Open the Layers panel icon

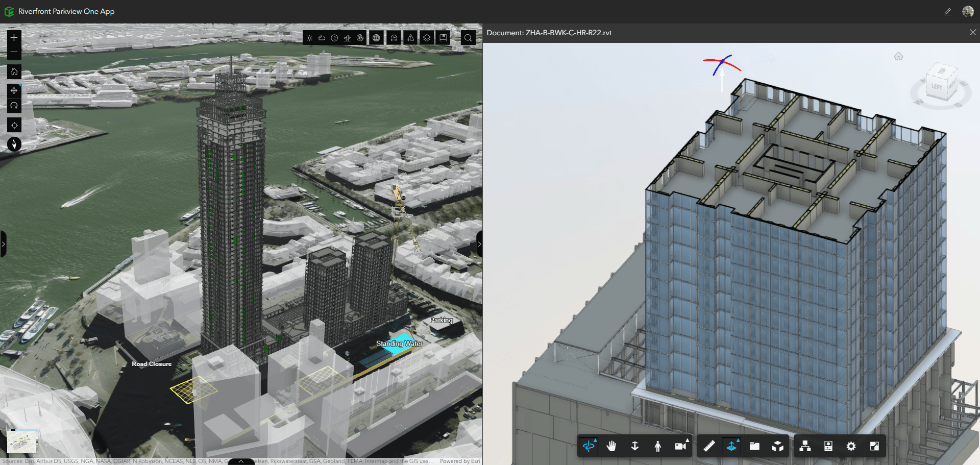point(427,37)
